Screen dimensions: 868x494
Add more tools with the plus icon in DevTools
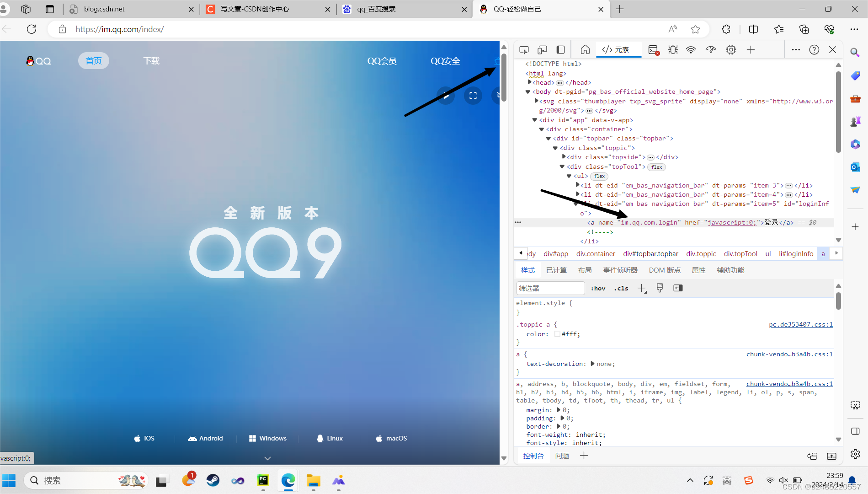751,50
